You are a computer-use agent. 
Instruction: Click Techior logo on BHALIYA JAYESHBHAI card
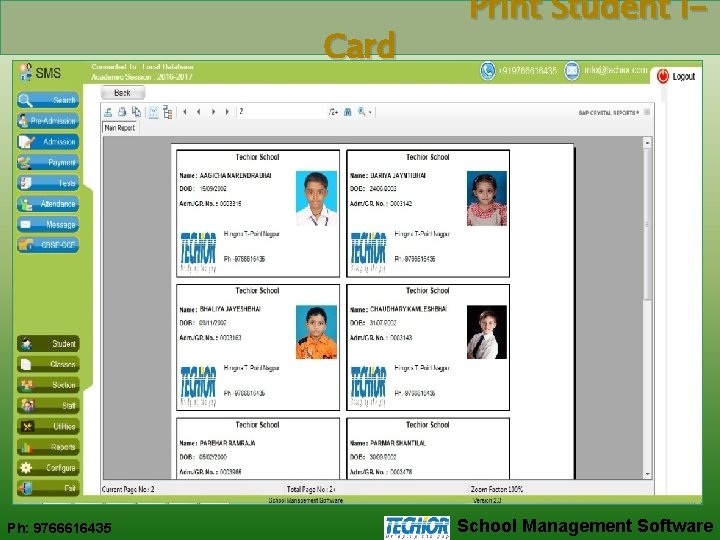pos(198,386)
